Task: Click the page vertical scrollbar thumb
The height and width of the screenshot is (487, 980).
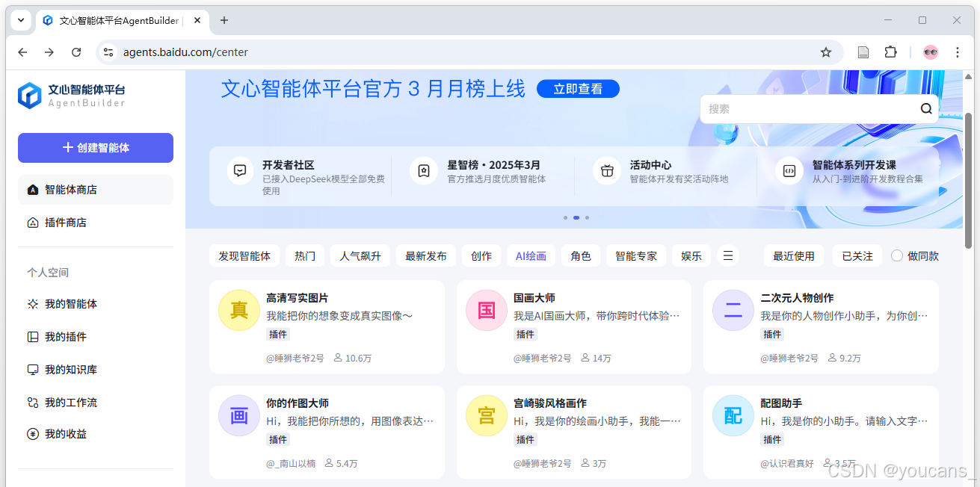Action: click(x=969, y=180)
